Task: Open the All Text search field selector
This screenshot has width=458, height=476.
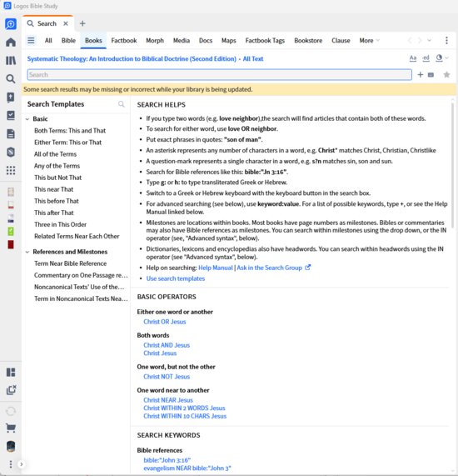Action: [253, 59]
